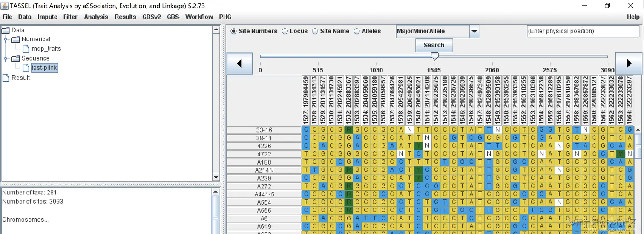Click the taxon row header A554
This screenshot has width=644, height=234.
pos(264,202)
